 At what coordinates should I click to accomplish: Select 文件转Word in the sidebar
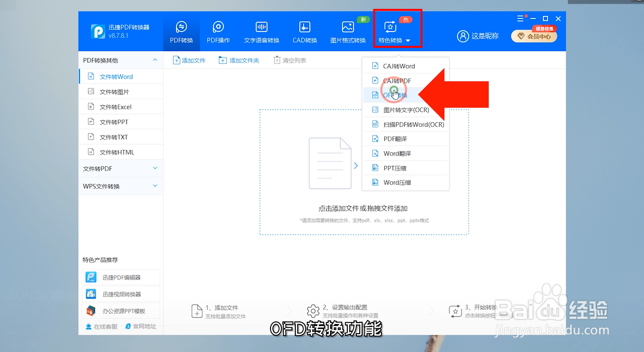pos(116,76)
